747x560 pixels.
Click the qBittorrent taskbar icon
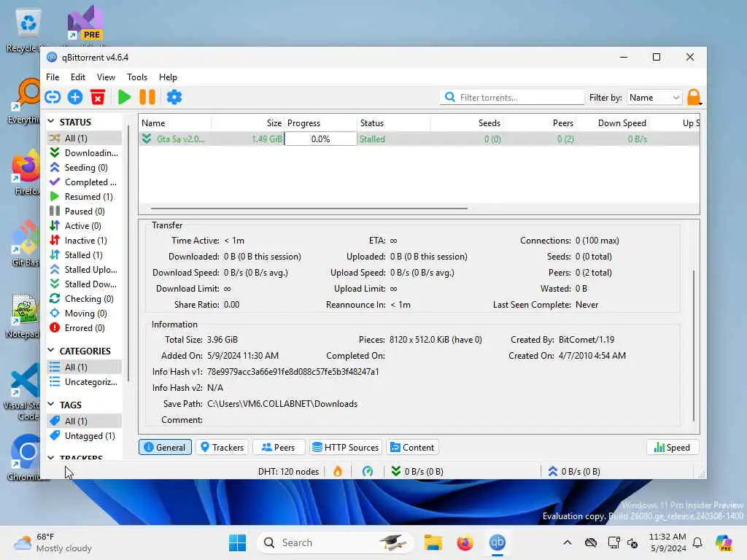(498, 542)
